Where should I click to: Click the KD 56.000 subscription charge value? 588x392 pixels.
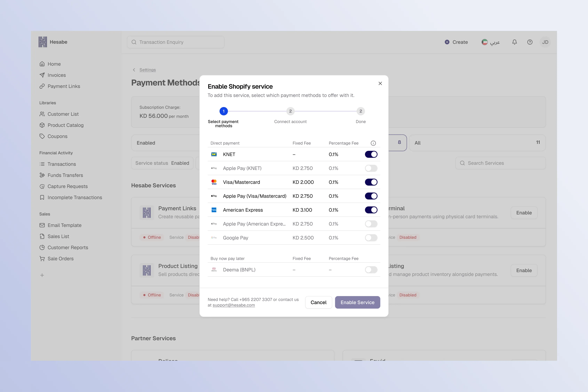pos(153,116)
